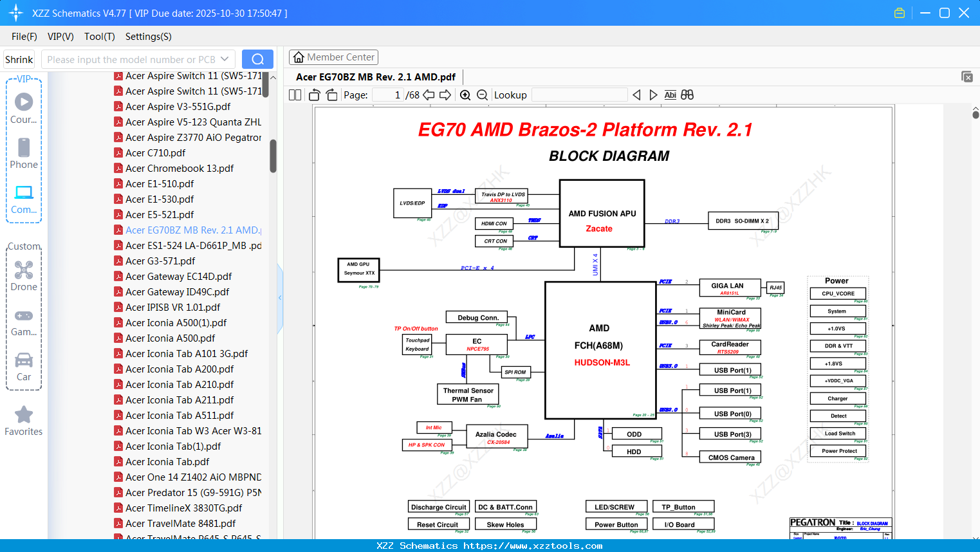Image resolution: width=980 pixels, height=552 pixels.
Task: Open Acer Gateway EC14D.pdf
Action: pyautogui.click(x=178, y=277)
